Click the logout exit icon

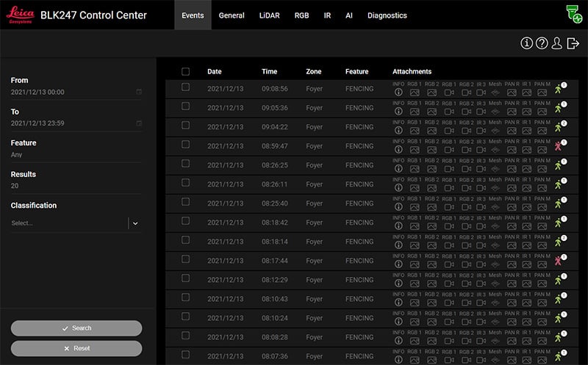573,43
